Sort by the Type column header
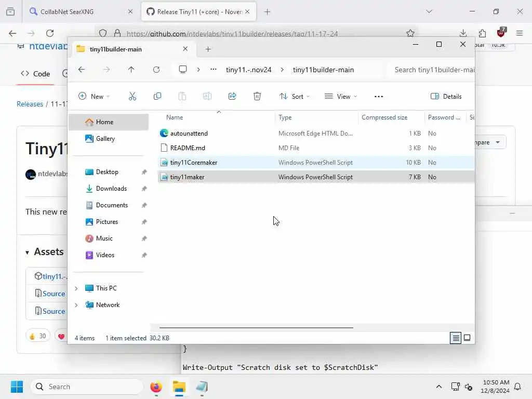 point(285,117)
